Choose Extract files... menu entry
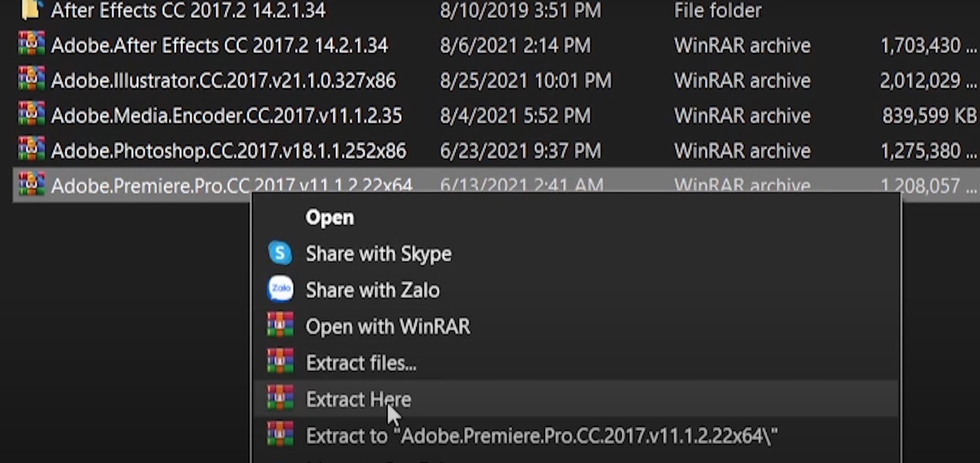The width and height of the screenshot is (980, 463). 361,363
